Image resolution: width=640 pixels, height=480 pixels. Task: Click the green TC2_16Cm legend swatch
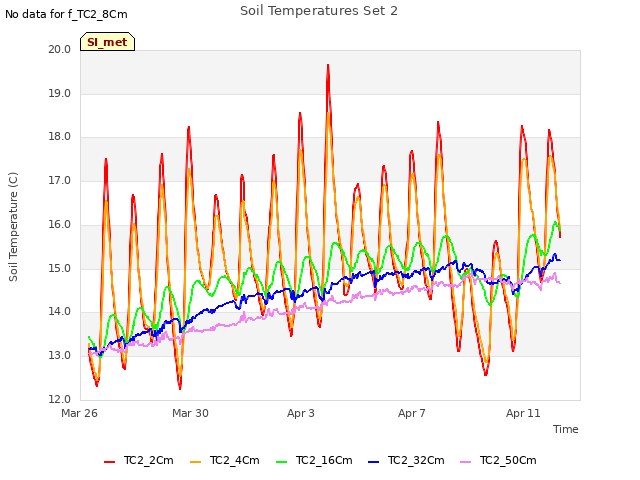282,462
